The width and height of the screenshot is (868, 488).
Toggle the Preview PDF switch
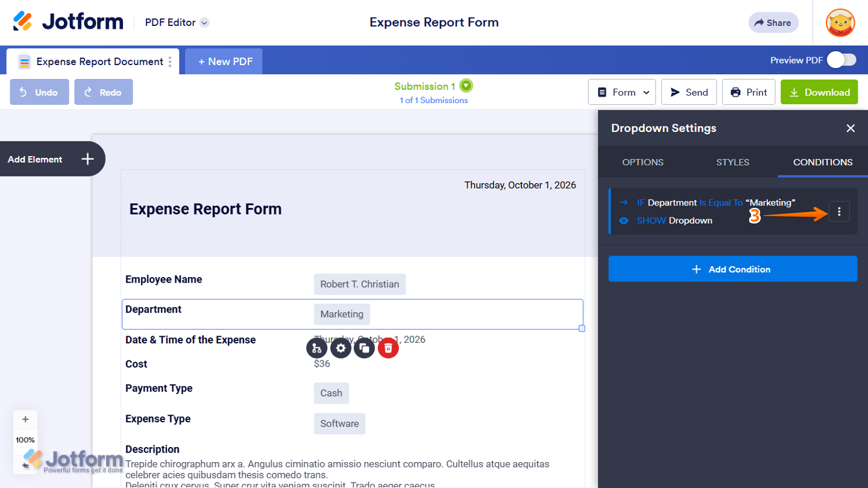841,60
